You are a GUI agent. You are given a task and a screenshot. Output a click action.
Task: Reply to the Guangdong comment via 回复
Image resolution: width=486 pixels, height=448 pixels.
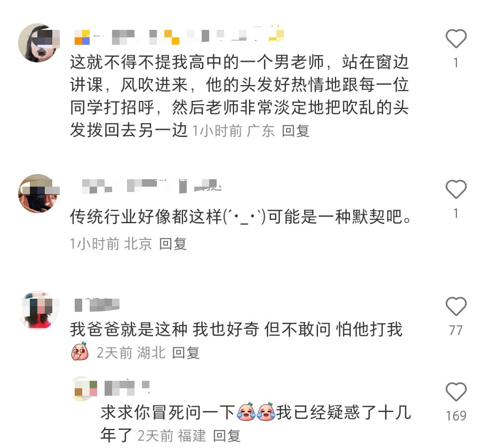coord(296,131)
